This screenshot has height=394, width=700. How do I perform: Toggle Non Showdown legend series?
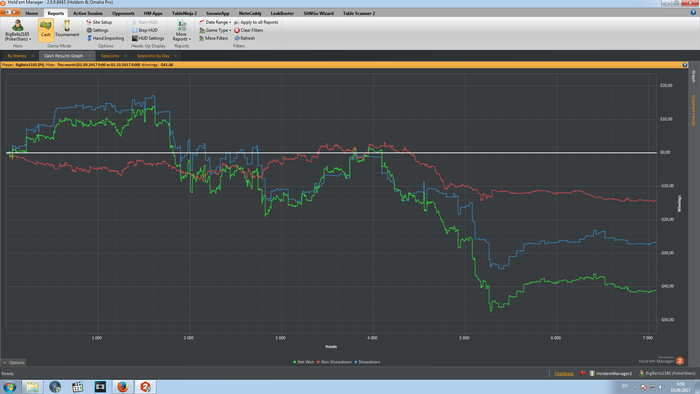click(x=334, y=362)
